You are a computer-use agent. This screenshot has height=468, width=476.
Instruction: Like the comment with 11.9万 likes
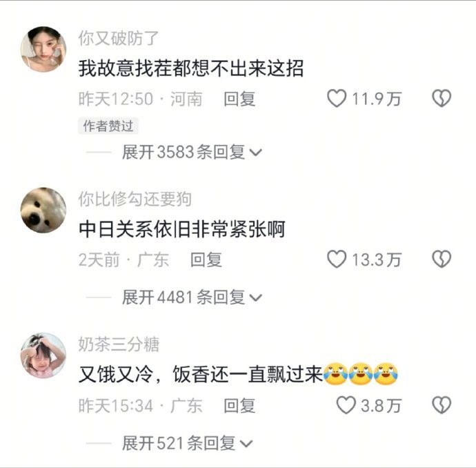point(337,99)
